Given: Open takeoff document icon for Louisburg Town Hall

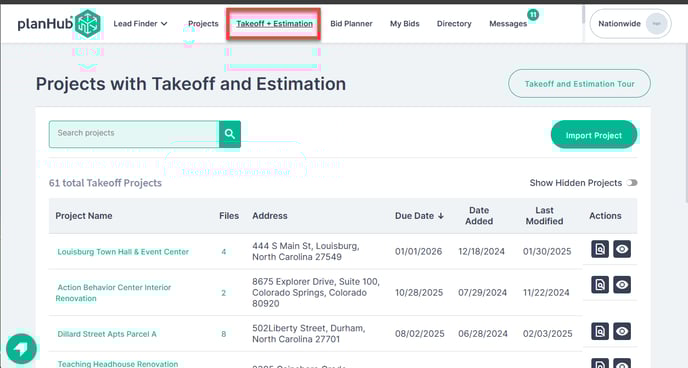Looking at the screenshot, I should [600, 249].
